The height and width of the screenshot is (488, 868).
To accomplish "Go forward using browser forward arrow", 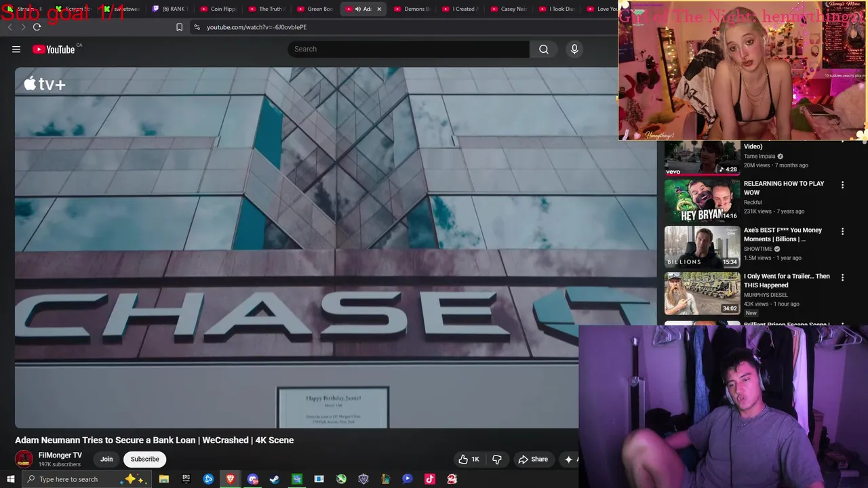I will pos(23,27).
